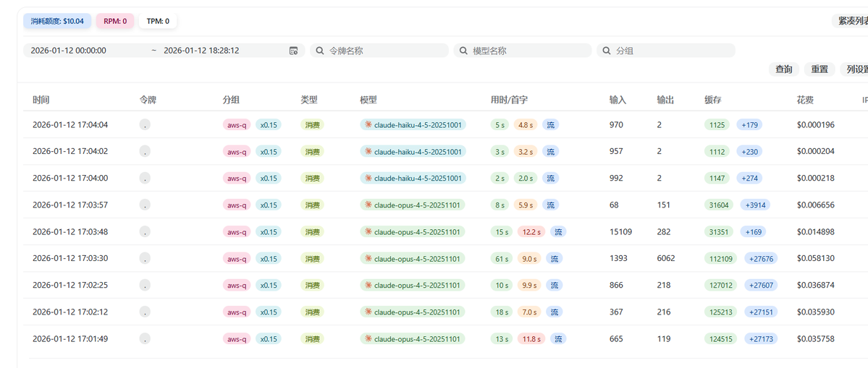Click the model icon in the 17:01:49 row
Screen dimensions: 868x368
pyautogui.click(x=368, y=338)
